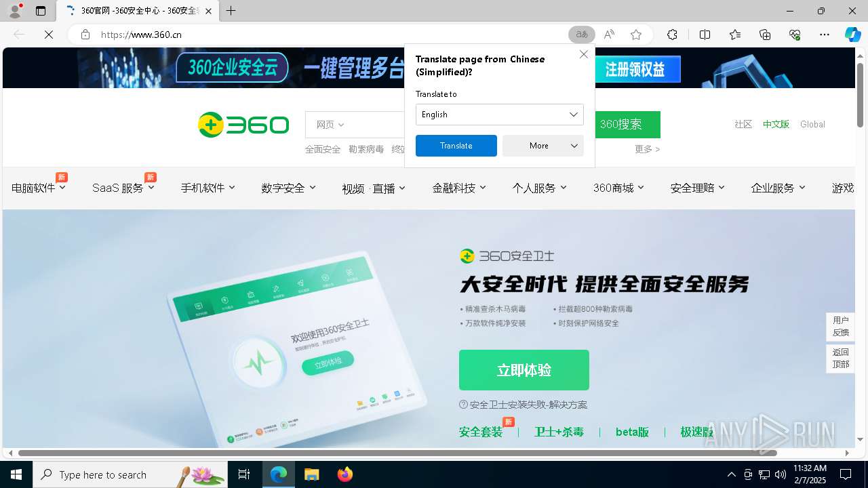
Task: Expand the SaaS 服务 navigation menu
Action: (123, 188)
